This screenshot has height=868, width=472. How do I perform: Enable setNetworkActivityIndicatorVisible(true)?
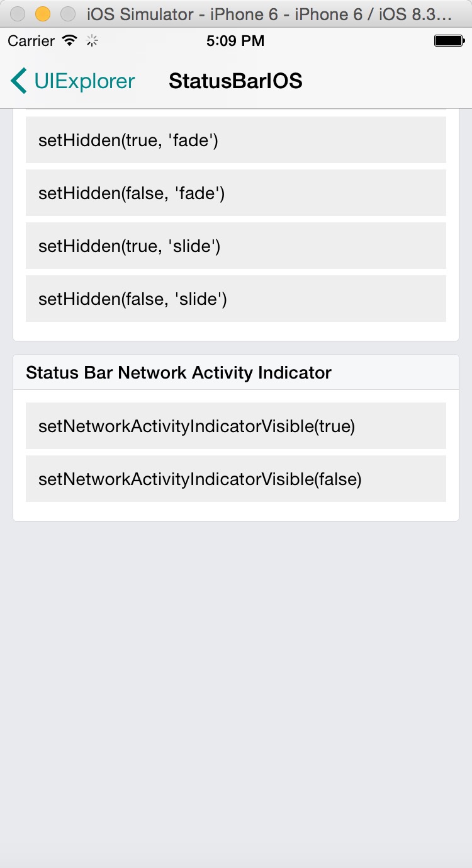click(x=235, y=426)
